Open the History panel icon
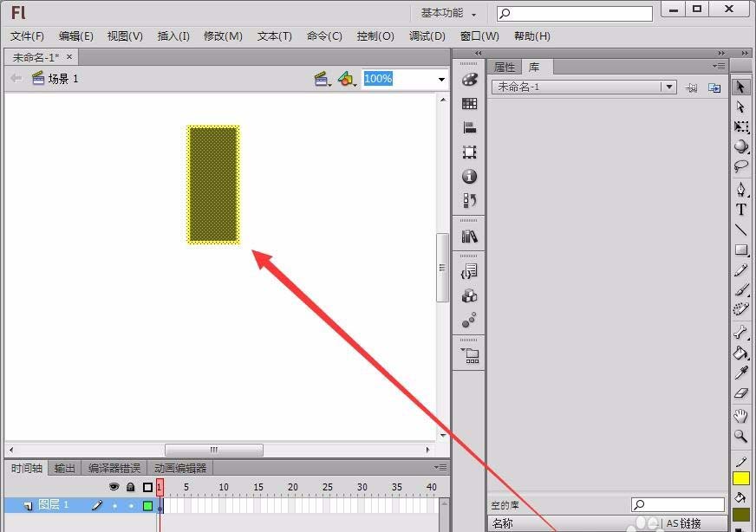The width and height of the screenshot is (756, 532). [469, 200]
